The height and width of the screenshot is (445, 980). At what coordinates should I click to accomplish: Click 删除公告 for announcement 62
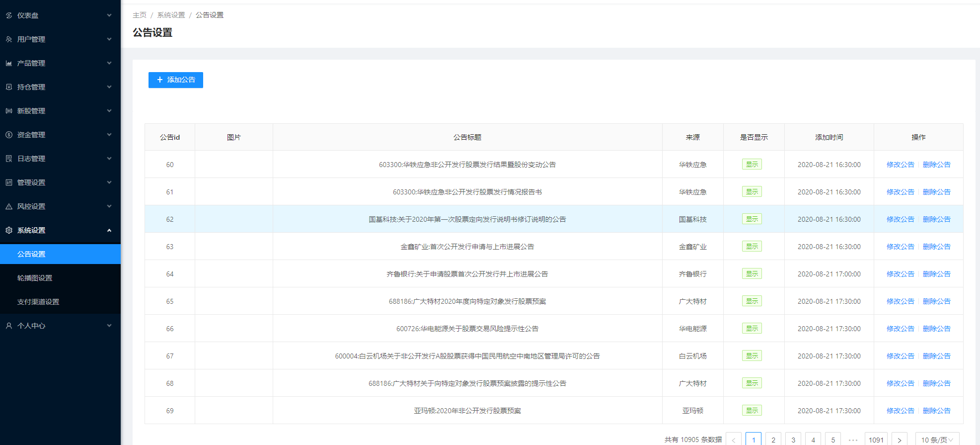[936, 219]
